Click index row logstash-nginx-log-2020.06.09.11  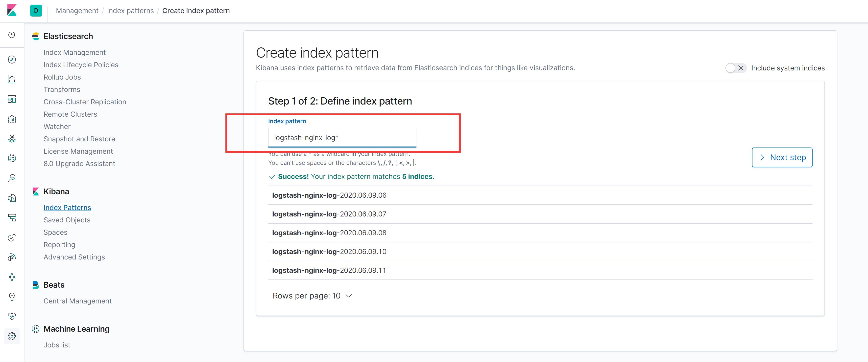540,271
